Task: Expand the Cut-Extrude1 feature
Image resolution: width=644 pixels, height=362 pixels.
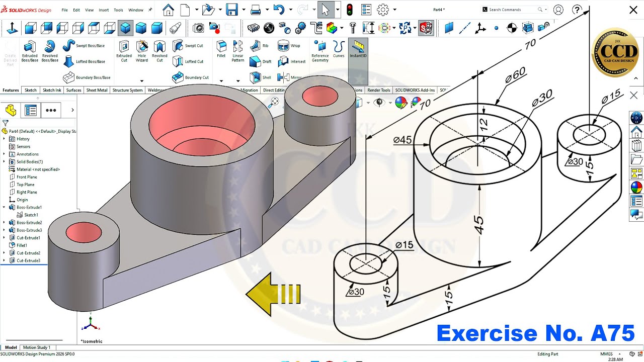Action: click(x=4, y=238)
